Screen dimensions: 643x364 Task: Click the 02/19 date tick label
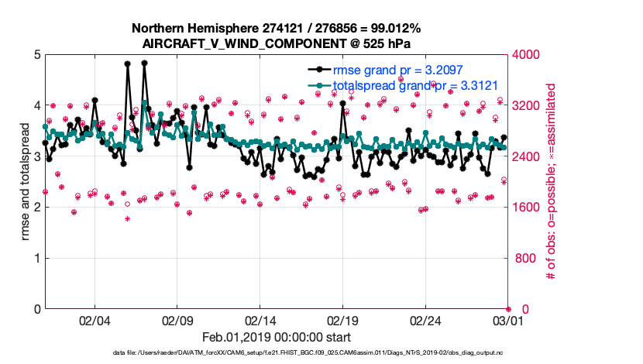point(343,320)
